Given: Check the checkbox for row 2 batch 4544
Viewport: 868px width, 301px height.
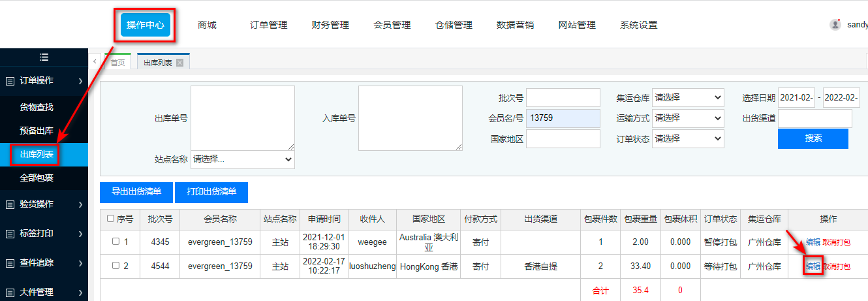Looking at the screenshot, I should (x=116, y=266).
